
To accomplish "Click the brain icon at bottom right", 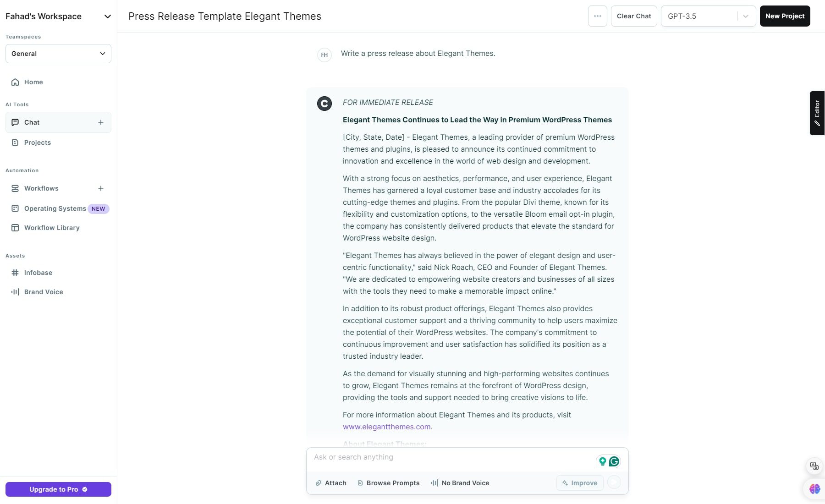I will (x=814, y=489).
